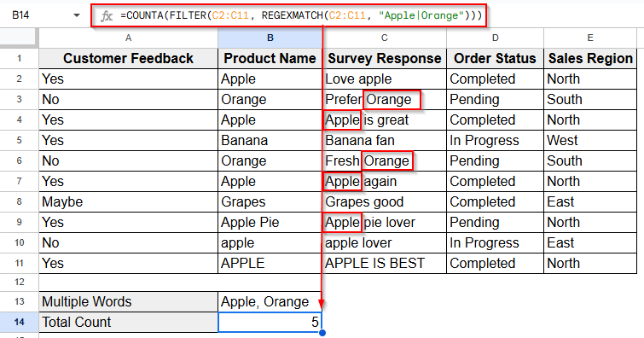
Task: Select row 14 header
Action: point(20,322)
